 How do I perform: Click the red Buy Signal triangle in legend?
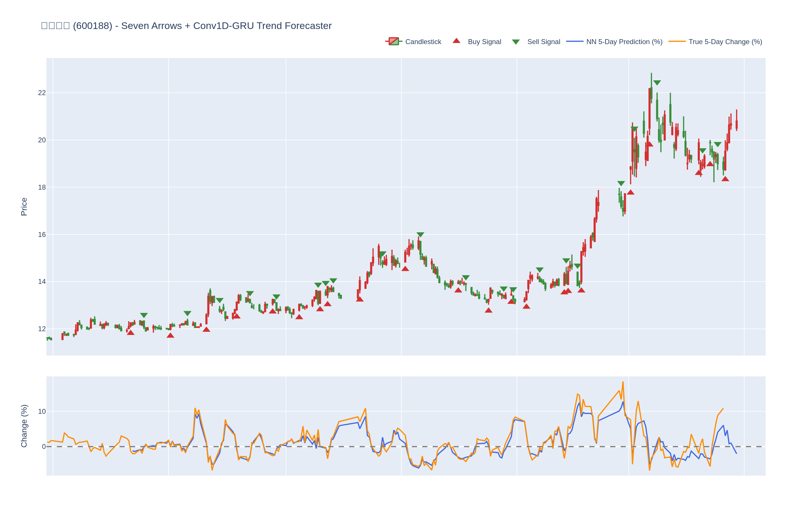(456, 41)
